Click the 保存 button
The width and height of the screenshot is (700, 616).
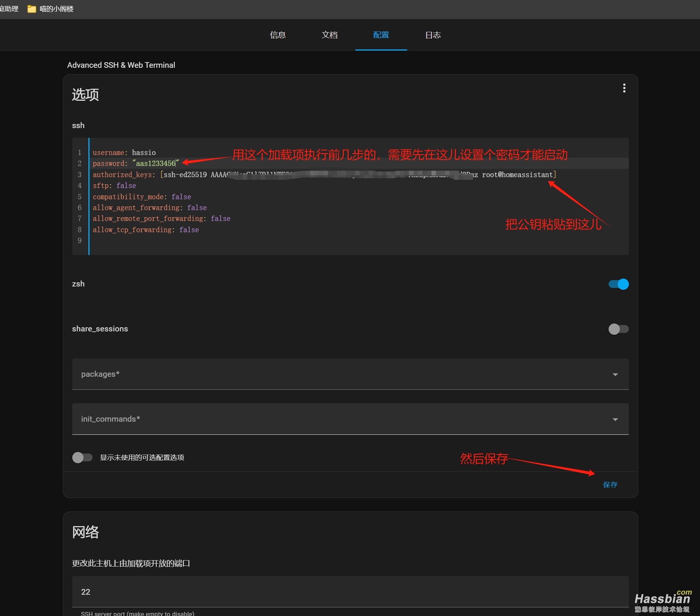(x=610, y=485)
